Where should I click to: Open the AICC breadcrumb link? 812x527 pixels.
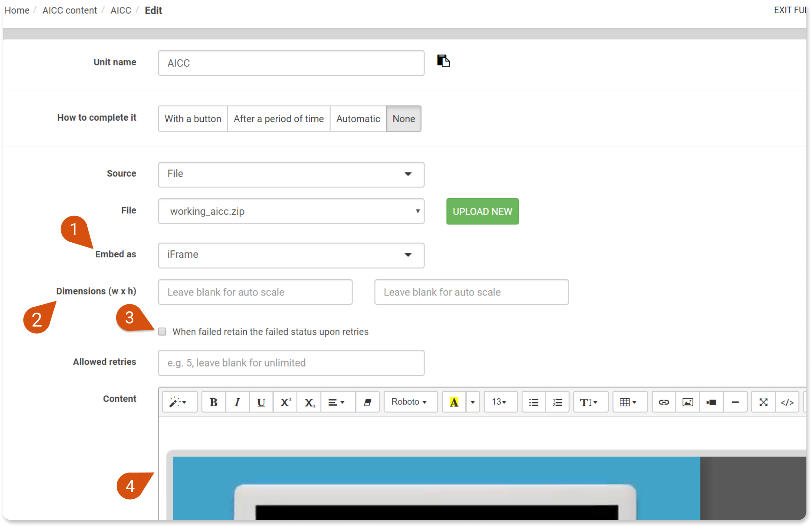point(121,10)
